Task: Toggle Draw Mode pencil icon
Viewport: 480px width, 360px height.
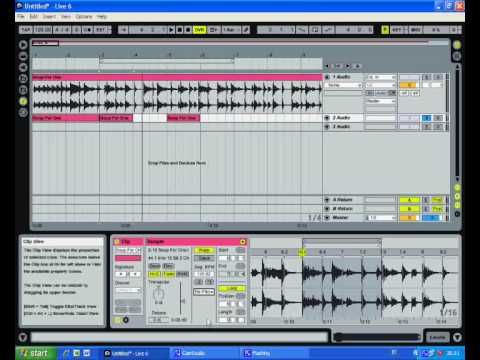Action: [x=246, y=30]
